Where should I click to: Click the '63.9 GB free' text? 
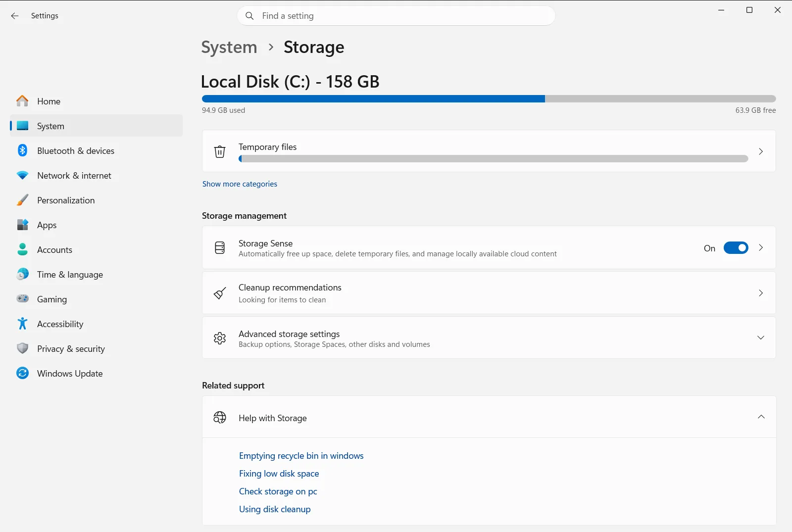pos(755,110)
